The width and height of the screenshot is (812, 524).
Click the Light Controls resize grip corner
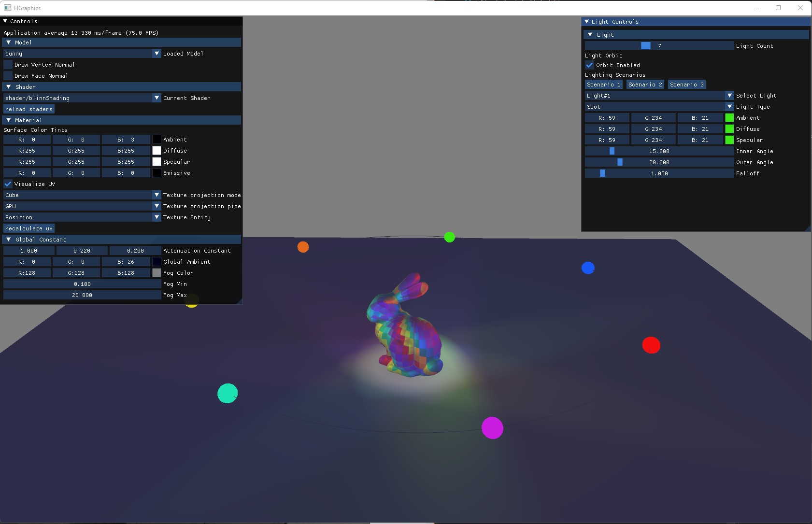(808, 228)
